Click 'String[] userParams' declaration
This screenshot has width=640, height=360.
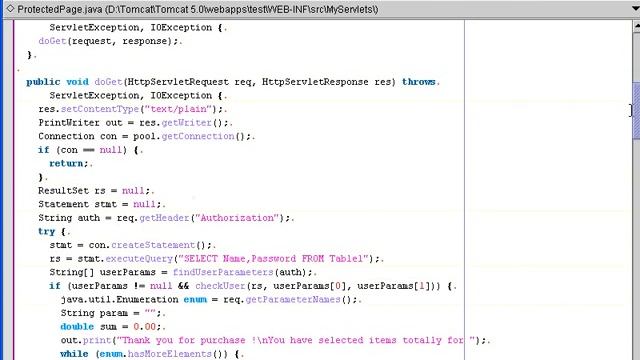tap(102, 273)
